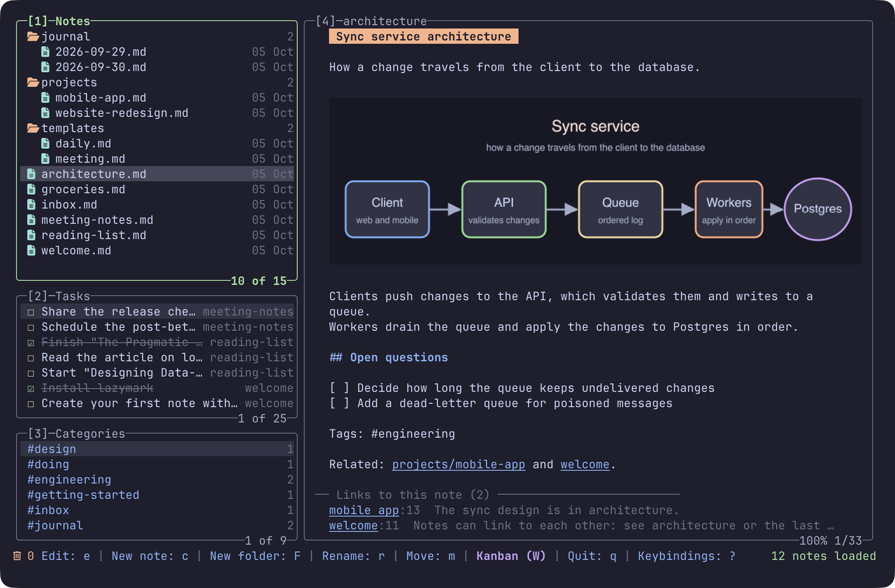Click the projects folder icon
The width and height of the screenshot is (895, 588).
(x=33, y=83)
